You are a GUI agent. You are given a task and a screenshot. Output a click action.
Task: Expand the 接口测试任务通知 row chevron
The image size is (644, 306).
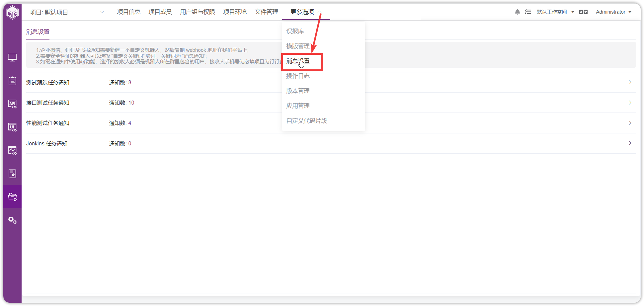(x=630, y=103)
